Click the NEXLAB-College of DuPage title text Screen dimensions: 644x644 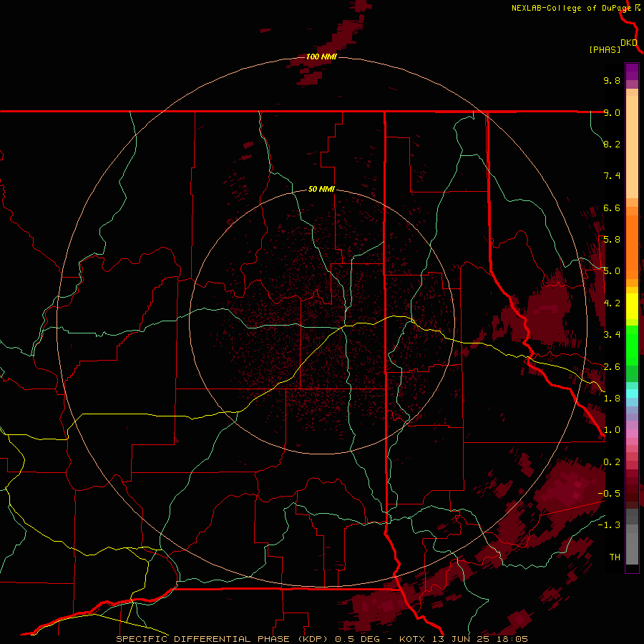571,8
